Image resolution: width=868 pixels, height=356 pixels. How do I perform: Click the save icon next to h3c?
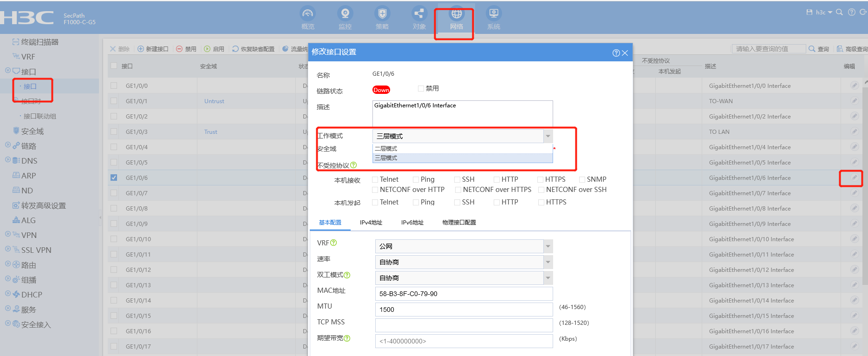[809, 12]
